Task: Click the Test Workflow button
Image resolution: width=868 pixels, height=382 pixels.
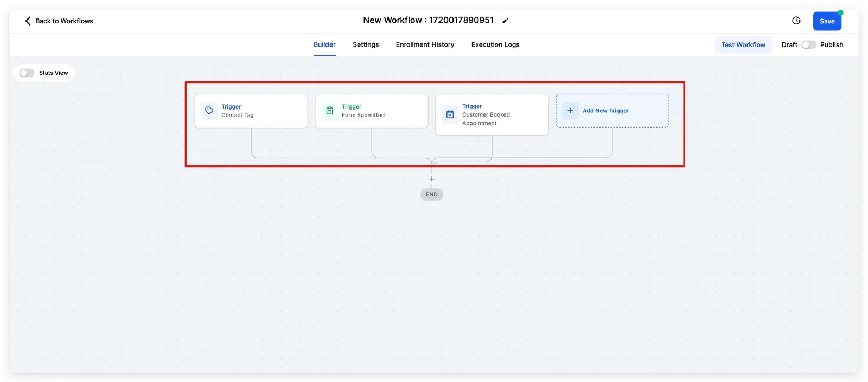Action: [743, 45]
